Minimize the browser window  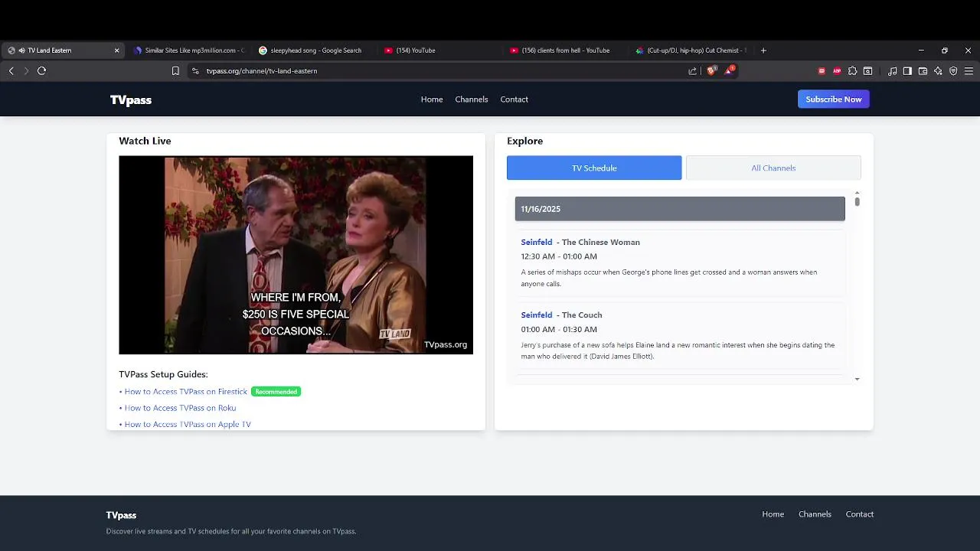[x=921, y=51]
